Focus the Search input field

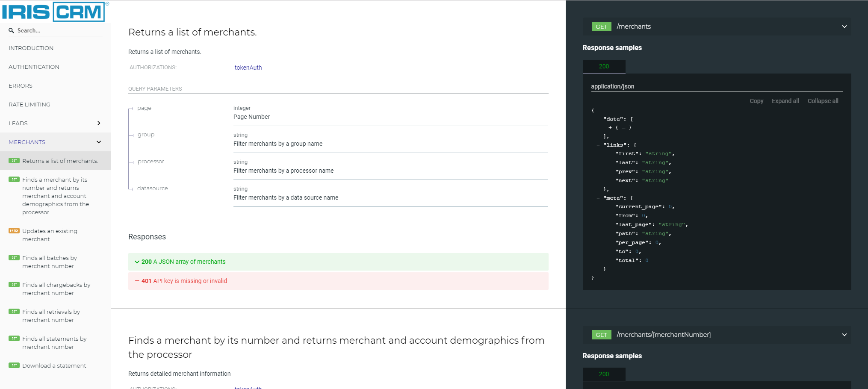pos(58,31)
